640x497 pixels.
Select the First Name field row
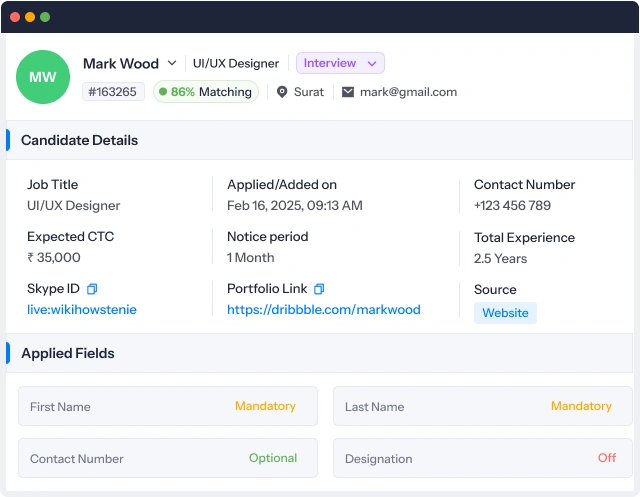tap(168, 406)
